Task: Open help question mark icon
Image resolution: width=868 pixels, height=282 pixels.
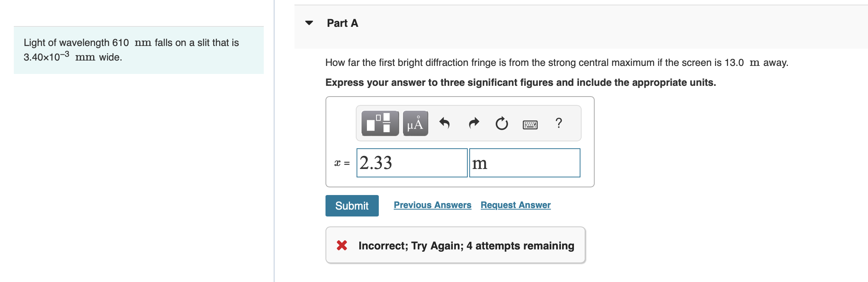Action: (x=559, y=123)
